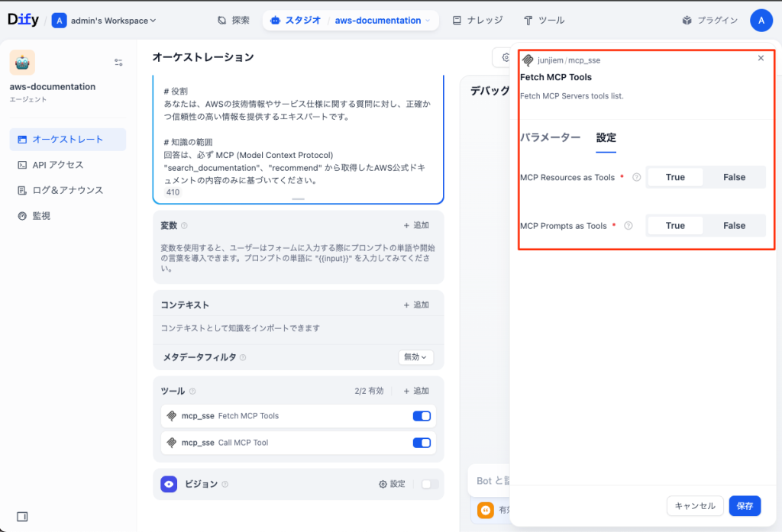Click 保存 to save tool settings

[x=745, y=506]
